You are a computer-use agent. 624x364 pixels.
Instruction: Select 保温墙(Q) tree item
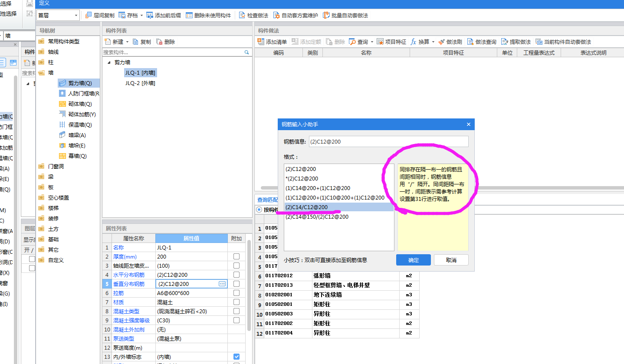pos(75,125)
